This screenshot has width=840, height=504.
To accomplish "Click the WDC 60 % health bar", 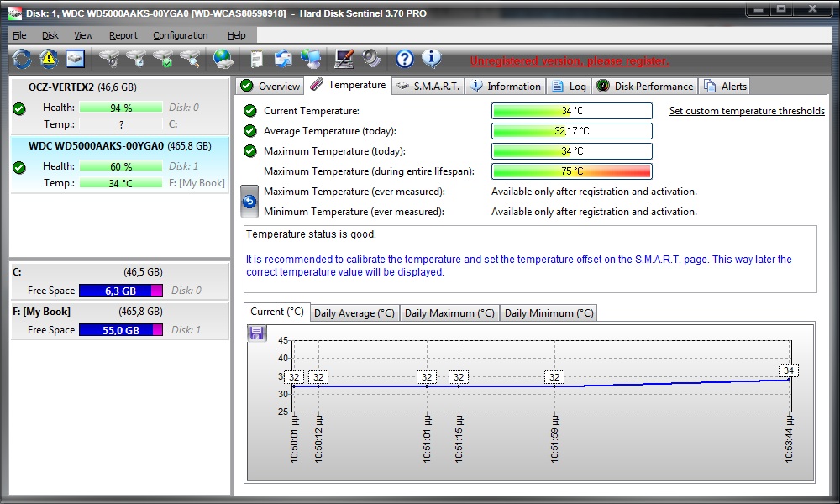I will click(121, 166).
